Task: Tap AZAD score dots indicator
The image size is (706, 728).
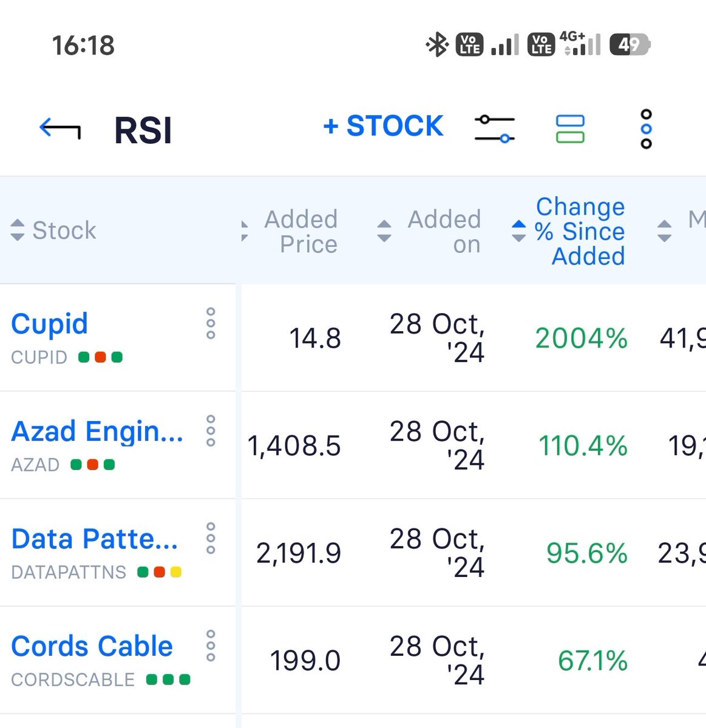Action: click(x=92, y=465)
